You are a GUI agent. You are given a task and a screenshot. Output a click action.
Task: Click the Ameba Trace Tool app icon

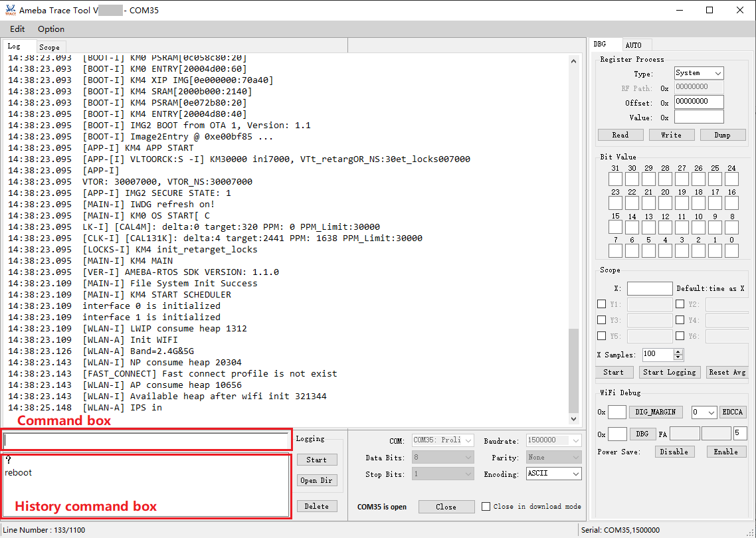pyautogui.click(x=10, y=10)
